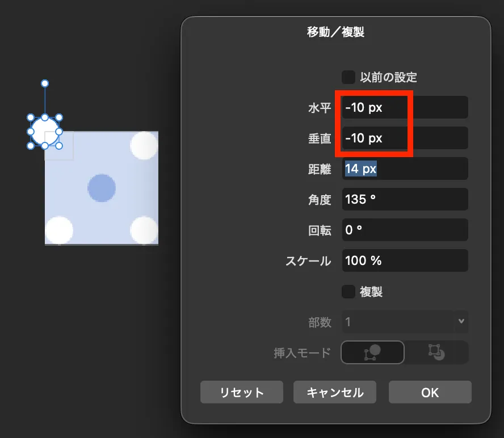Enable the 複製 checkbox

(350, 291)
